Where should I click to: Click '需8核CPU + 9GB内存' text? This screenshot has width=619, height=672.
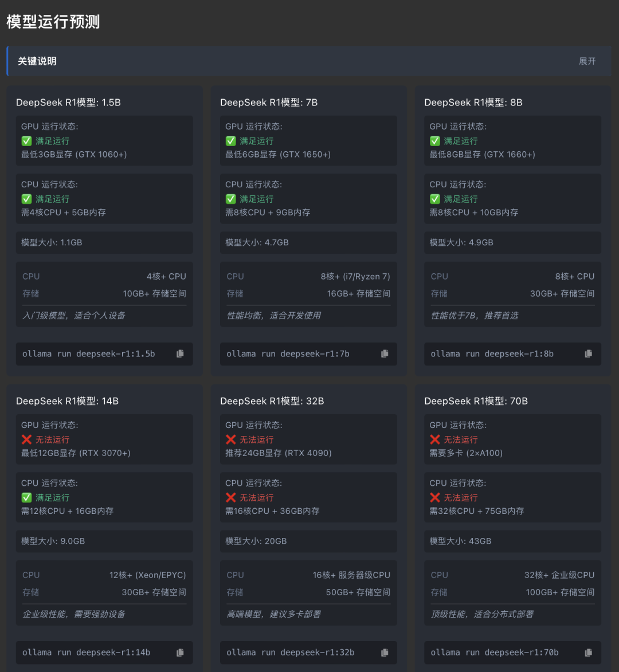coord(268,213)
